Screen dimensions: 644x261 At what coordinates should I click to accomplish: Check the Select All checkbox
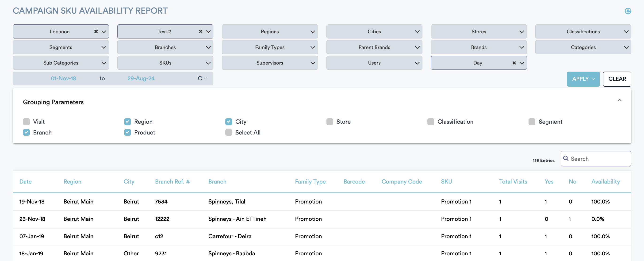(x=229, y=133)
